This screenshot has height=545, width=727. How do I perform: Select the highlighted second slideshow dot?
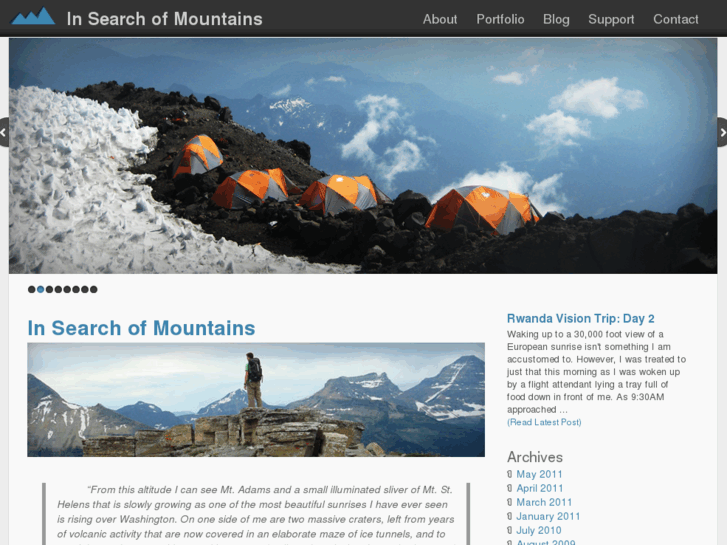40,289
